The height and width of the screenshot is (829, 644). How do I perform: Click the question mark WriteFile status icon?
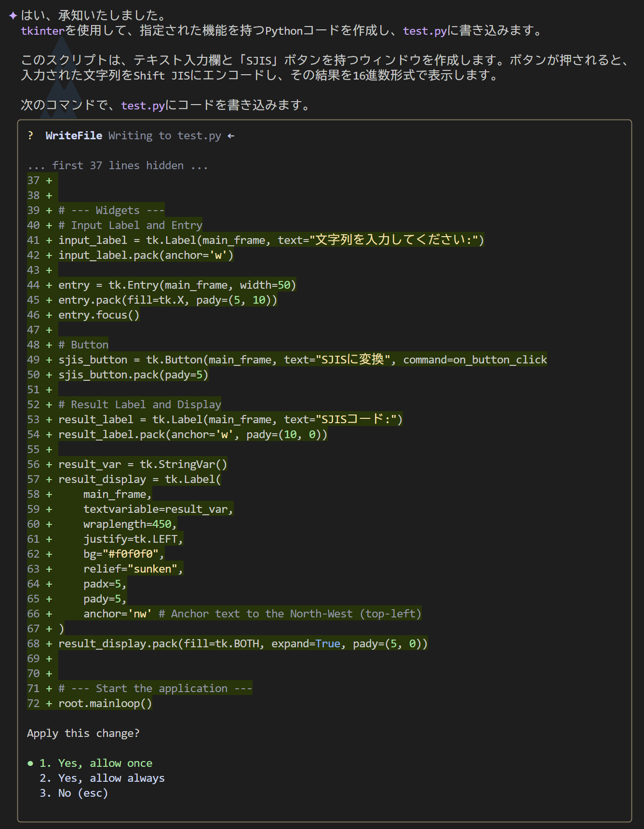tap(31, 135)
